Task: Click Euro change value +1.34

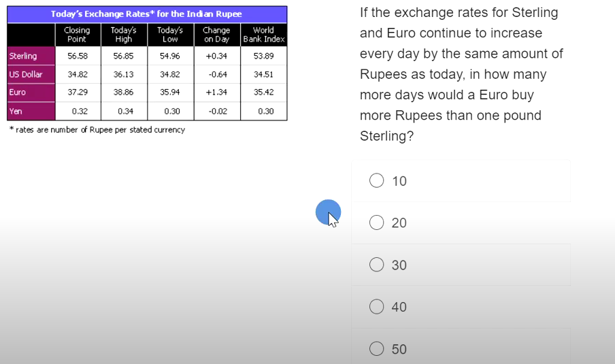Action: click(x=217, y=92)
